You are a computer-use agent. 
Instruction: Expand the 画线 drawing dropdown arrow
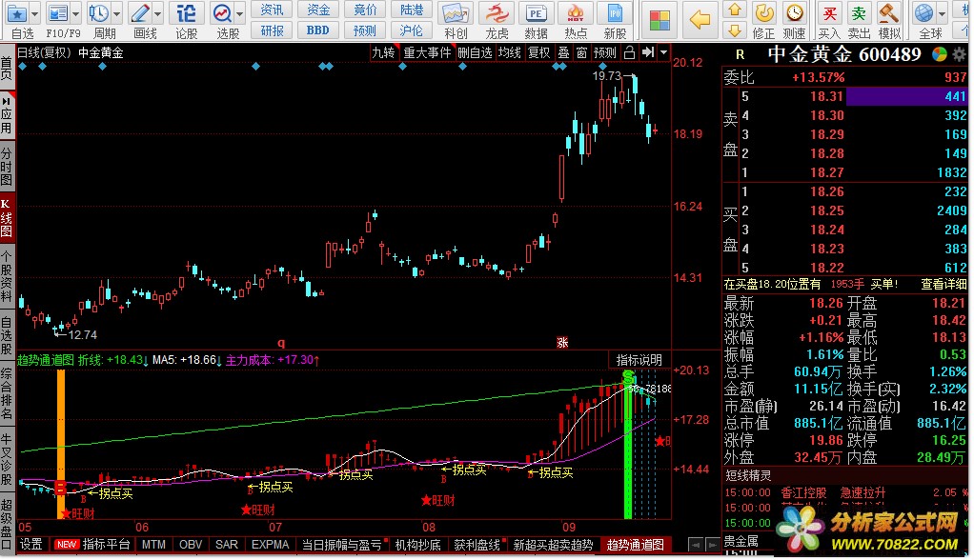(x=160, y=13)
